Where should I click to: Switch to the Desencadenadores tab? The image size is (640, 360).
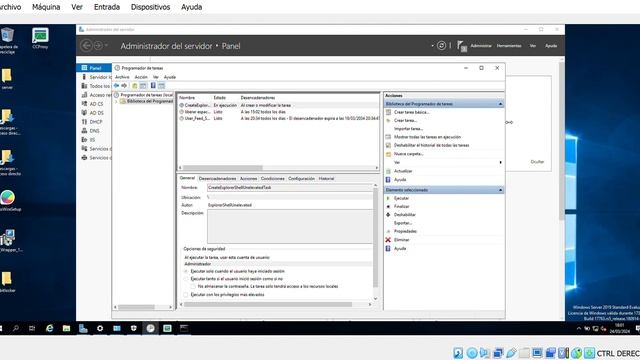point(217,179)
